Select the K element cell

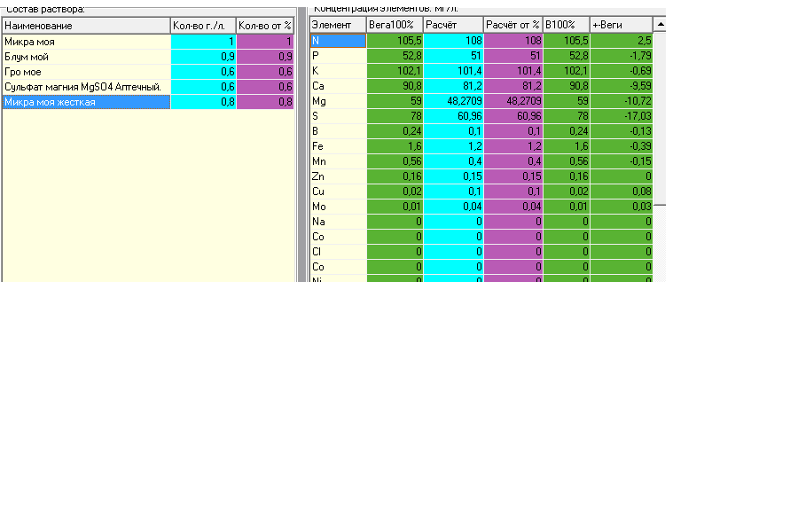click(x=338, y=71)
